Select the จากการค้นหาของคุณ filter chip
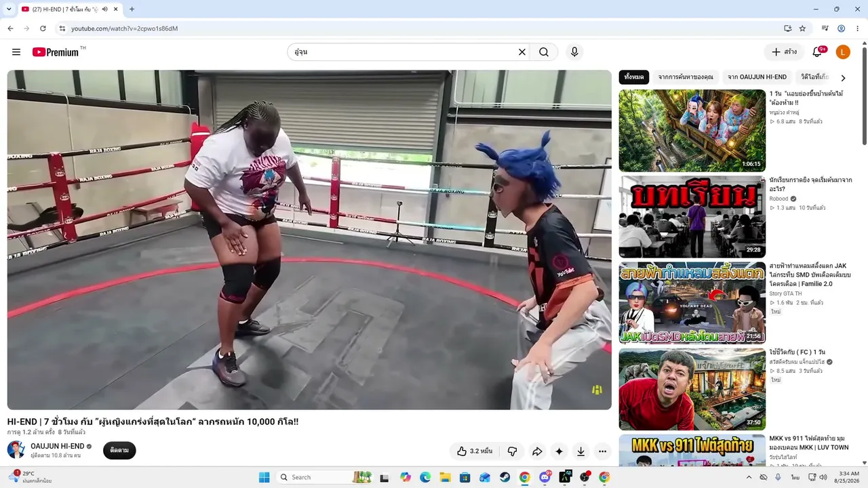Viewport: 868px width, 488px height. click(x=686, y=77)
